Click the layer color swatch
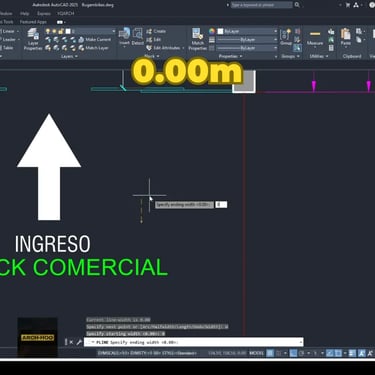Viewport: 375px width, 375px height. pyautogui.click(x=68, y=31)
